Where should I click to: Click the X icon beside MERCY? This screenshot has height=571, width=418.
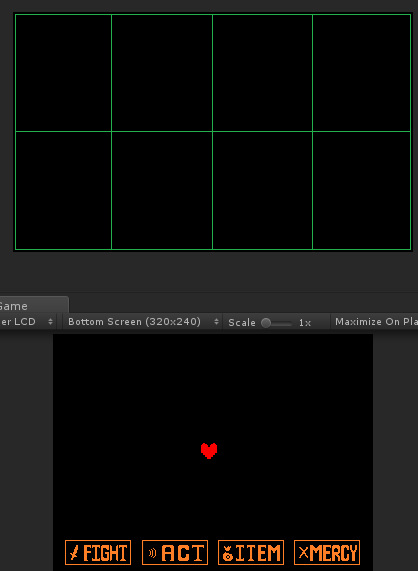click(x=304, y=552)
